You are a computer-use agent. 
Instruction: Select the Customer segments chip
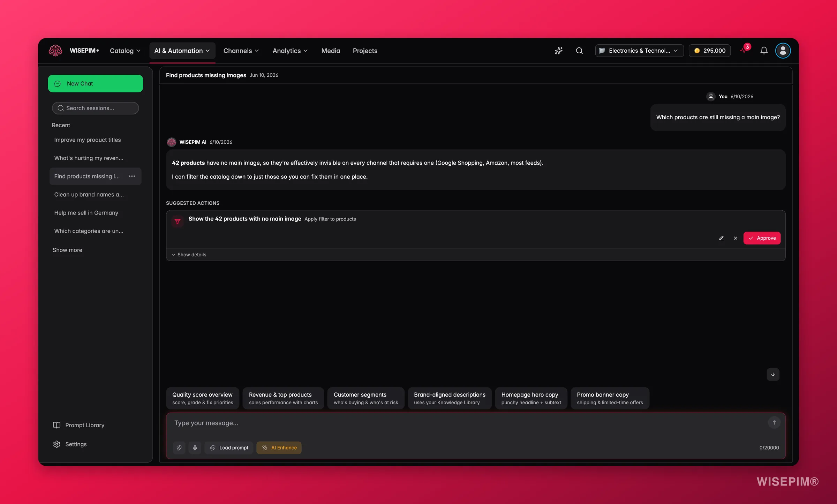coord(366,398)
